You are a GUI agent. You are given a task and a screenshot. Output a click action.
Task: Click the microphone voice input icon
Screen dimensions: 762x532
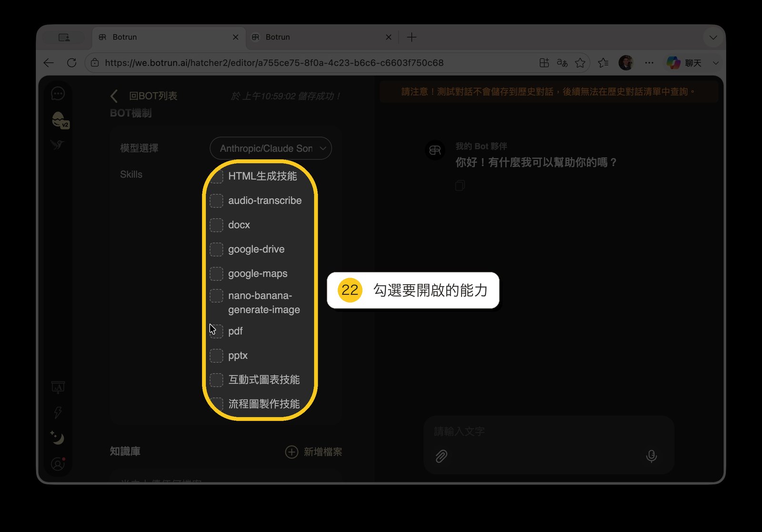pyautogui.click(x=651, y=456)
